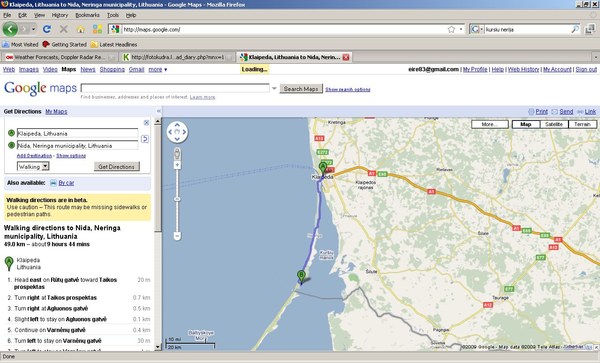Open the Bookmarks menu
This screenshot has height=363, width=600.
pos(87,15)
